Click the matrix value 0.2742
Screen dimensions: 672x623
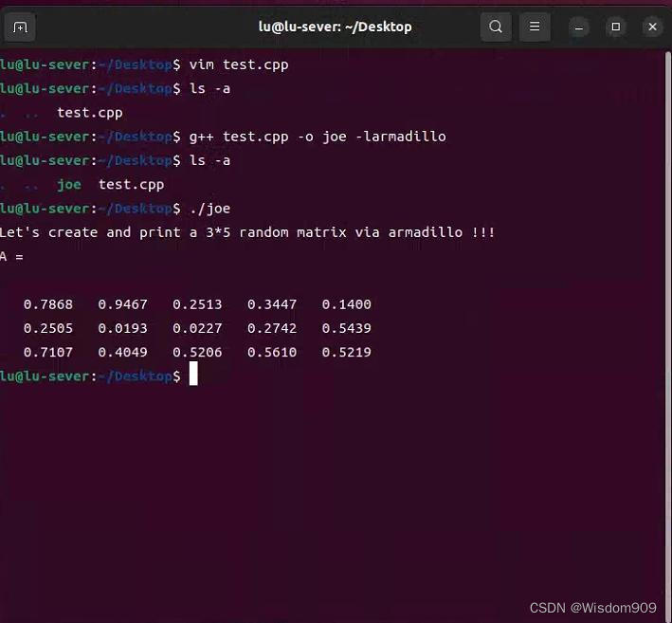(272, 328)
